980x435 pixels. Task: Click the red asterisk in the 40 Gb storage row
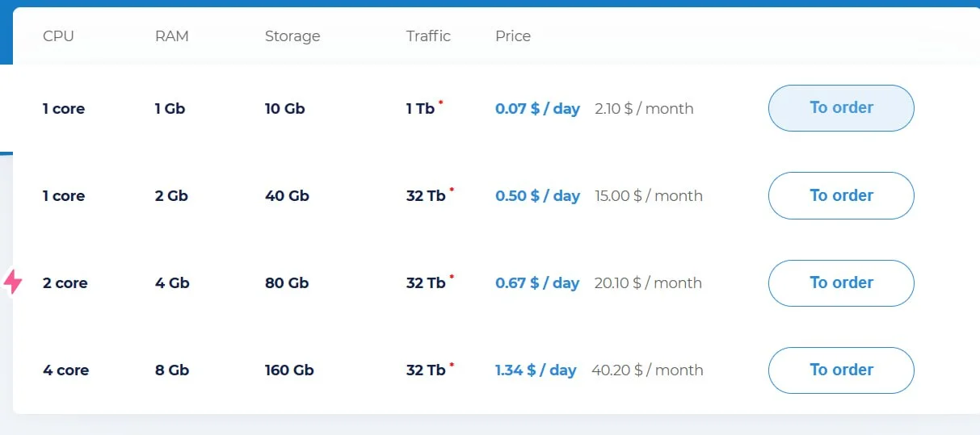click(x=452, y=190)
